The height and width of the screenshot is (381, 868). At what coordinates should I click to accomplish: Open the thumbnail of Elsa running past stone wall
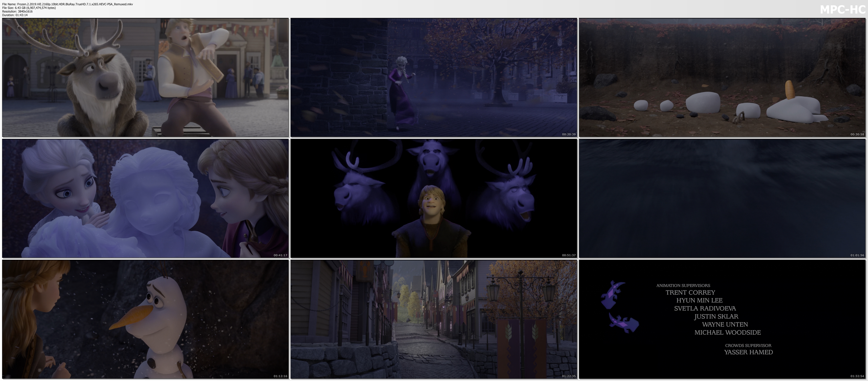[x=434, y=78]
